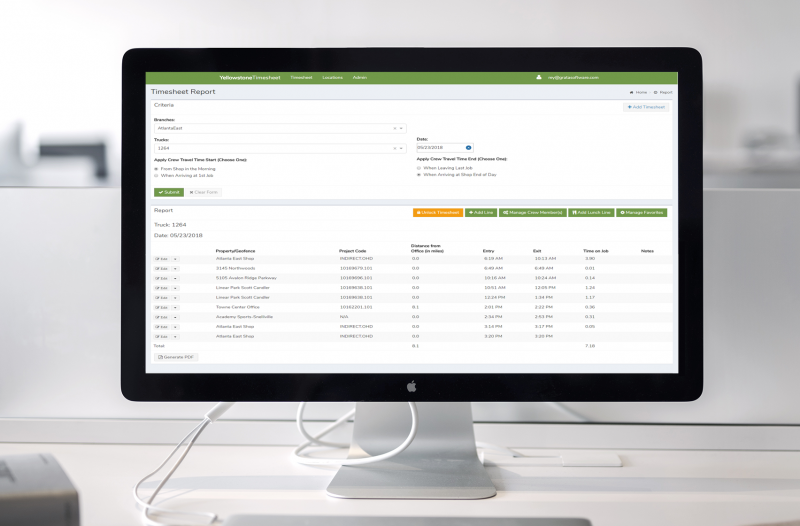Click the Clear Form button
Screen dimensions: 800x526
(204, 192)
